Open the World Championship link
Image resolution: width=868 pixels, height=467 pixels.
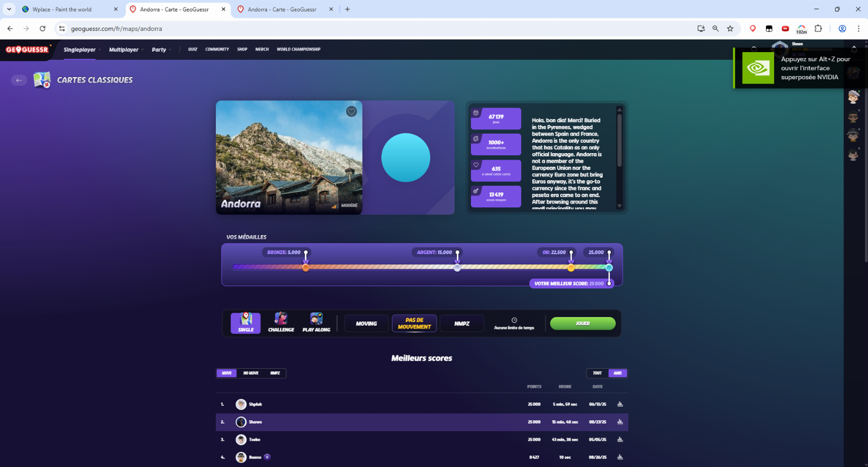298,49
